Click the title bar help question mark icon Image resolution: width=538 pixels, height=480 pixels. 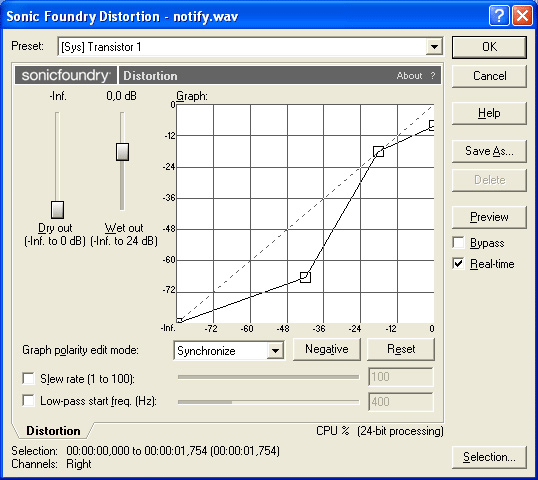click(499, 16)
